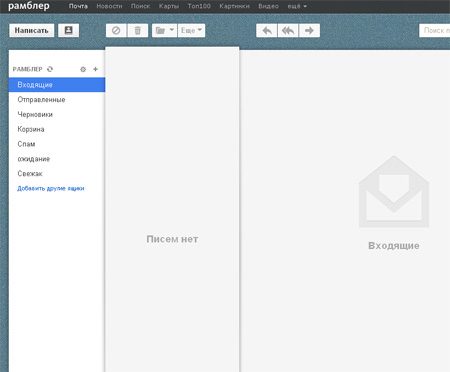Image resolution: width=450 pixels, height=372 pixels.
Task: Click the РАМБЛЕР account label in the sidebar
Action: tap(27, 69)
